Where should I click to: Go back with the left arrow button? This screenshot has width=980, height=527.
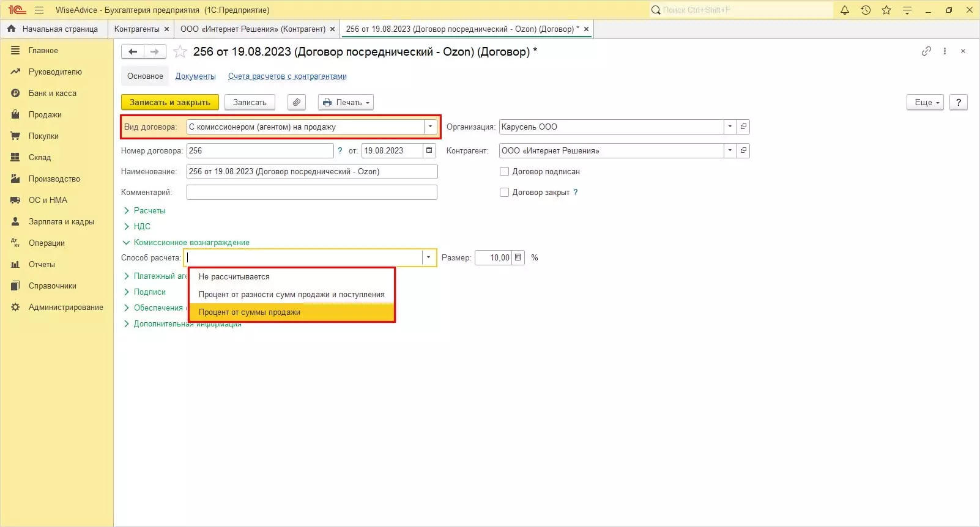click(133, 52)
